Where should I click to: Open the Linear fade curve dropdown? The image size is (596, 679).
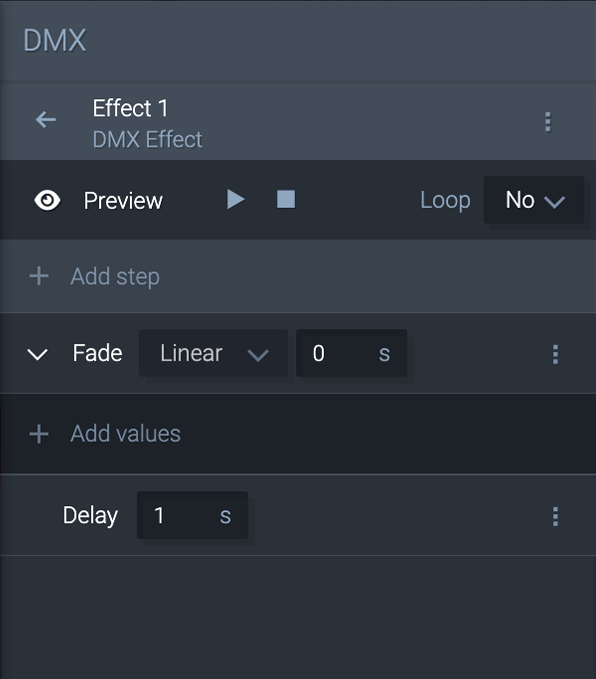tap(214, 353)
